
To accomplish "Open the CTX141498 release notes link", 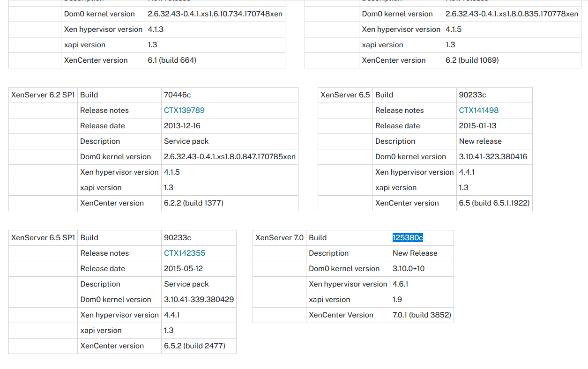I will (479, 111).
